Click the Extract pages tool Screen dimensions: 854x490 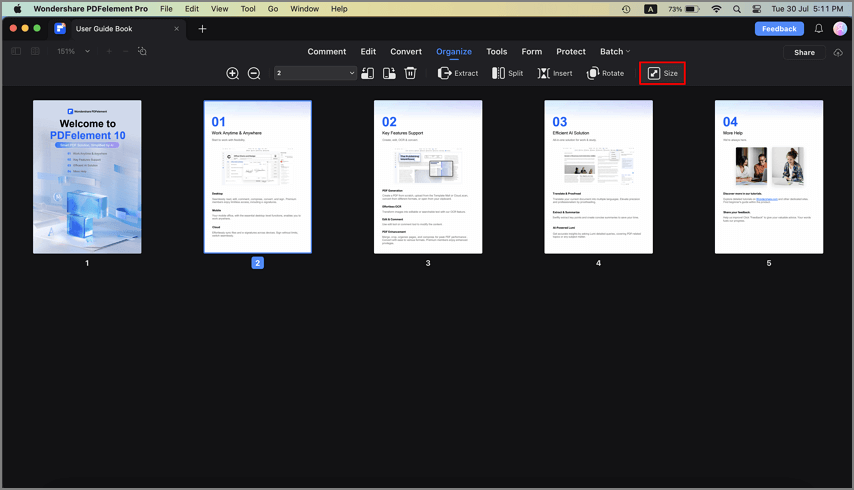click(x=458, y=73)
